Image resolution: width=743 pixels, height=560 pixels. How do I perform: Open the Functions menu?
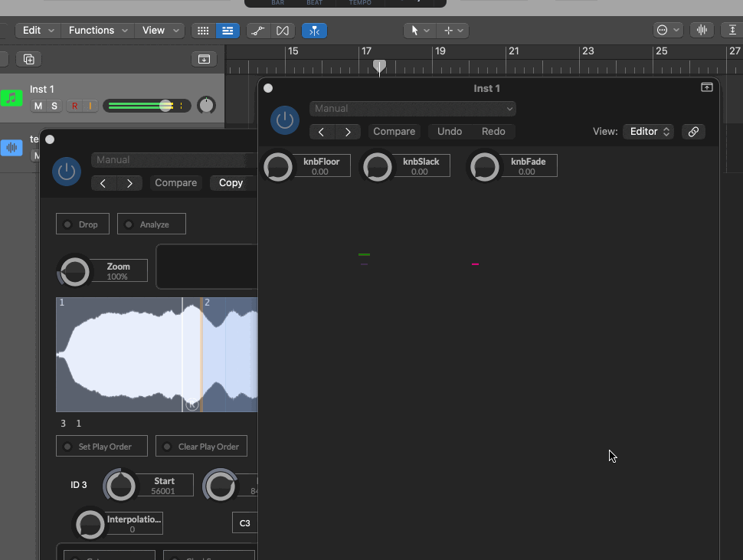click(x=97, y=31)
